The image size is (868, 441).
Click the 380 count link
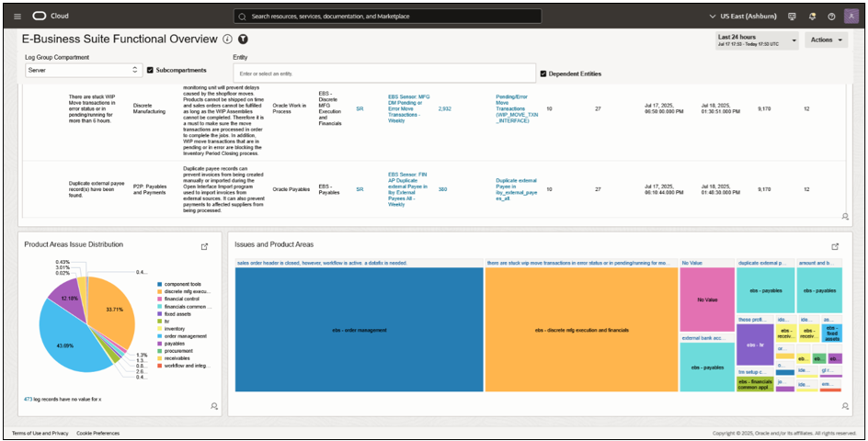pyautogui.click(x=442, y=189)
